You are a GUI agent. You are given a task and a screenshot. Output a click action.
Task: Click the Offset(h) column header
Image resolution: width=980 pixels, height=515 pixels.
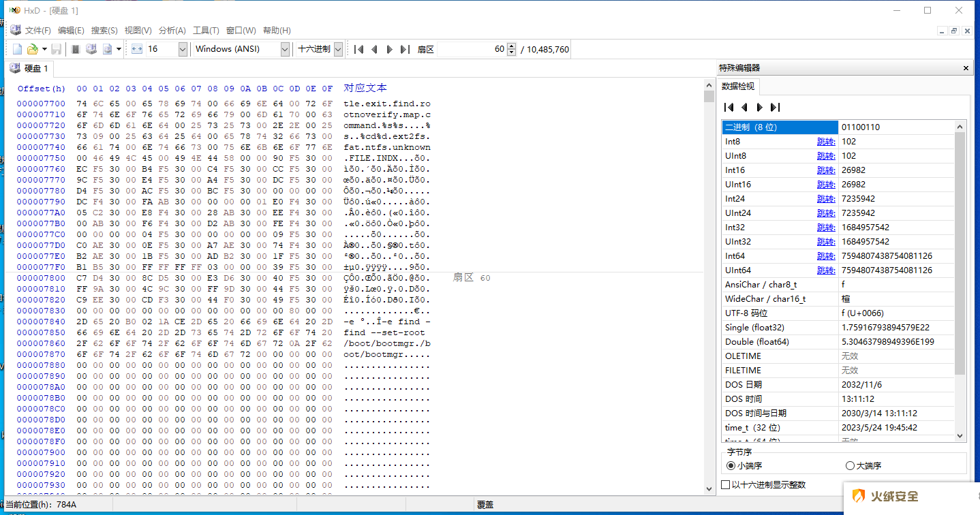pos(42,89)
